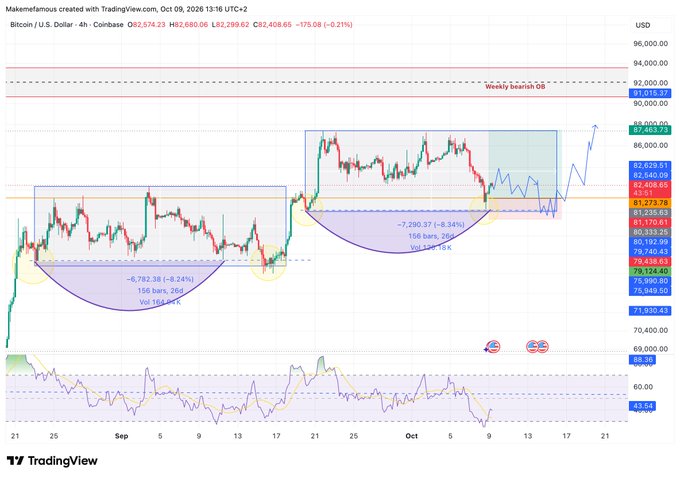Click the 96,000.00 axis value
The image size is (680, 478).
point(651,43)
